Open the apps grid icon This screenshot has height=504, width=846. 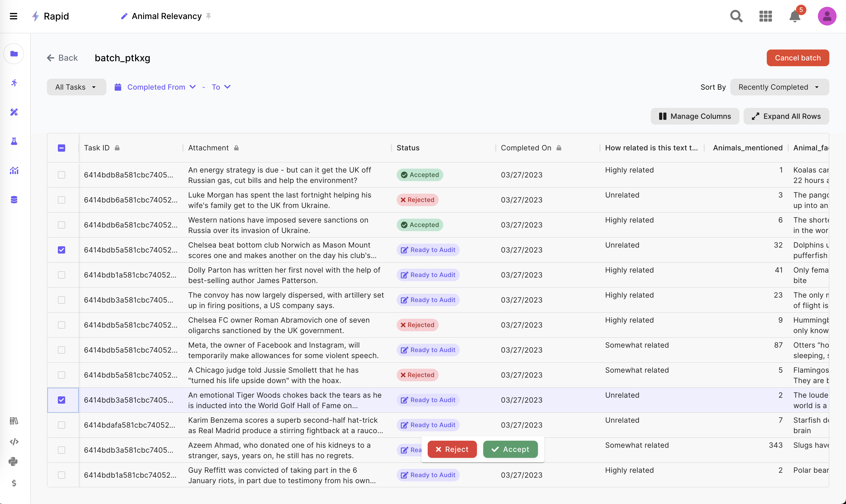click(765, 16)
